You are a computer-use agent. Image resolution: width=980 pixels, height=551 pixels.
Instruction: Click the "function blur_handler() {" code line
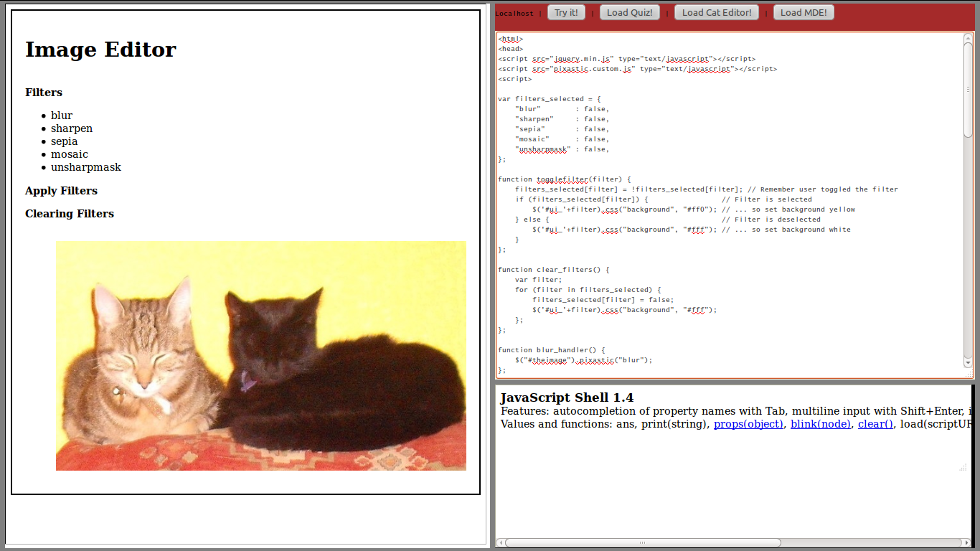[552, 350]
